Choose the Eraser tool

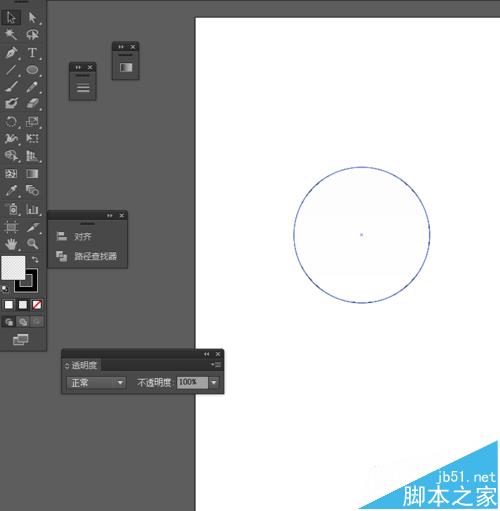[32, 103]
